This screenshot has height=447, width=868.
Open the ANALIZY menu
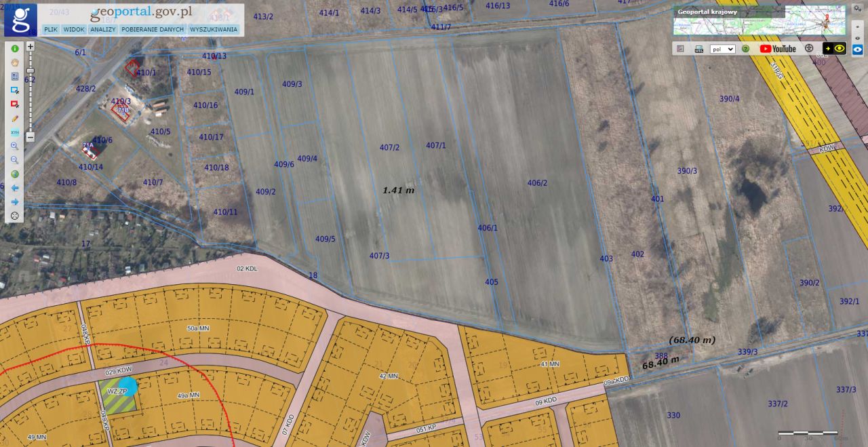point(103,29)
